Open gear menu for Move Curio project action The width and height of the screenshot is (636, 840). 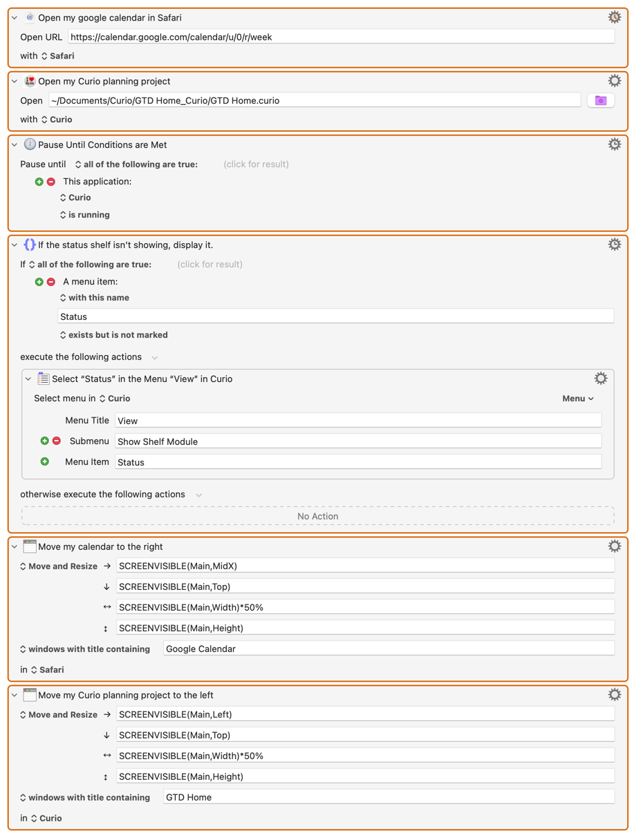coord(614,695)
